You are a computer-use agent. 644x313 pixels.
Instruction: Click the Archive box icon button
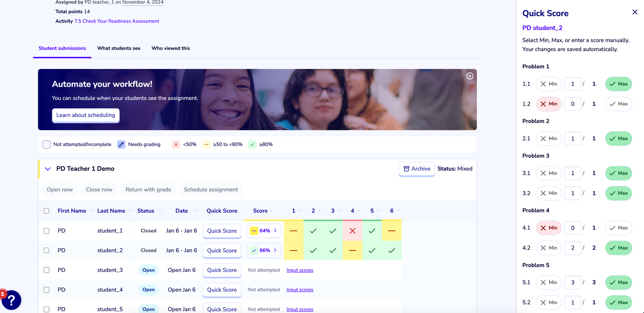(x=417, y=169)
